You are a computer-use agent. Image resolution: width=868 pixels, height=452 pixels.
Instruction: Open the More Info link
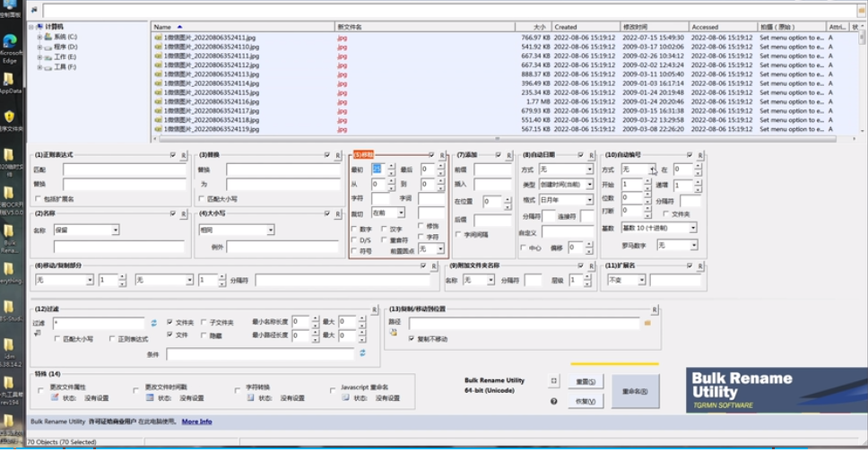click(x=196, y=421)
